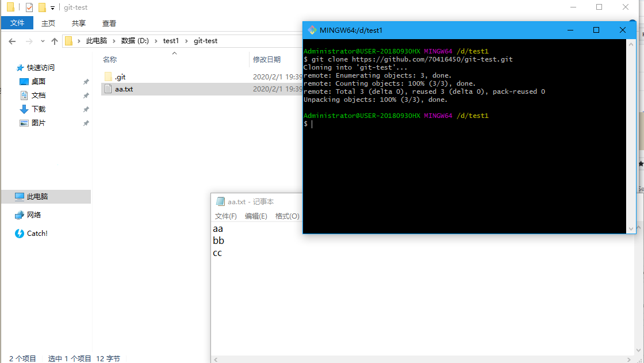The width and height of the screenshot is (644, 363).
Task: Click the Notepad icon on aa.txt title bar
Action: pyautogui.click(x=219, y=201)
